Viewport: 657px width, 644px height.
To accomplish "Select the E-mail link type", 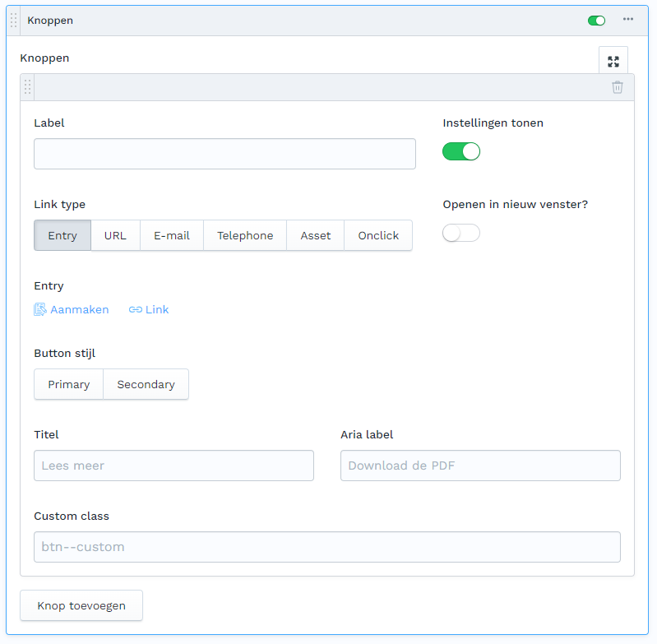I will (172, 235).
